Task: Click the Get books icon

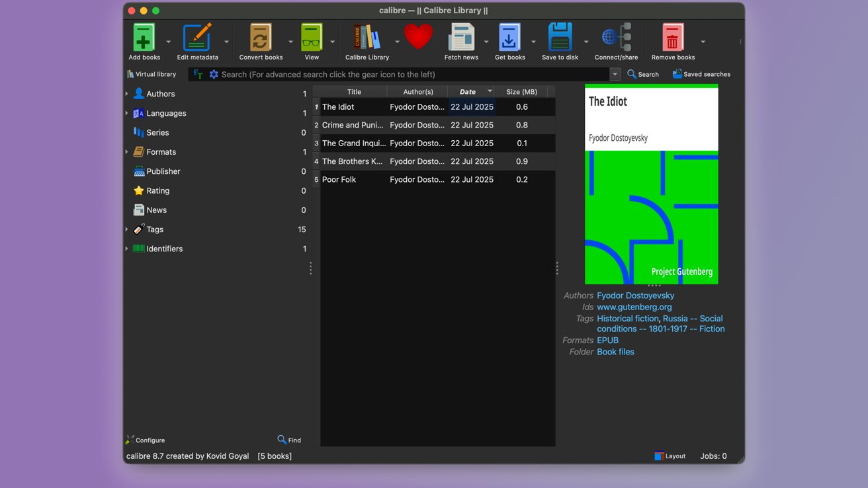Action: tap(509, 38)
